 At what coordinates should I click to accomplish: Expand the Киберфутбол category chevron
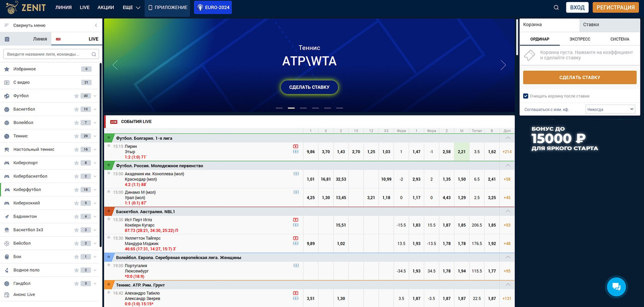pyautogui.click(x=95, y=190)
